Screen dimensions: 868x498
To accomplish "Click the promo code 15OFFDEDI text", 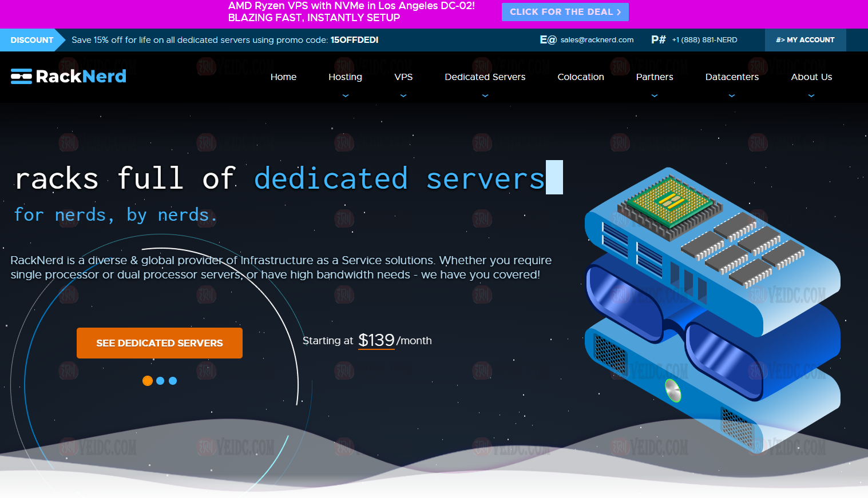I will pyautogui.click(x=354, y=40).
